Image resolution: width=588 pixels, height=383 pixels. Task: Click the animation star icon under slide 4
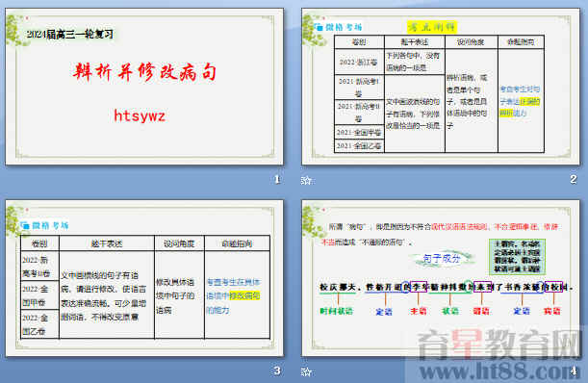coord(306,371)
